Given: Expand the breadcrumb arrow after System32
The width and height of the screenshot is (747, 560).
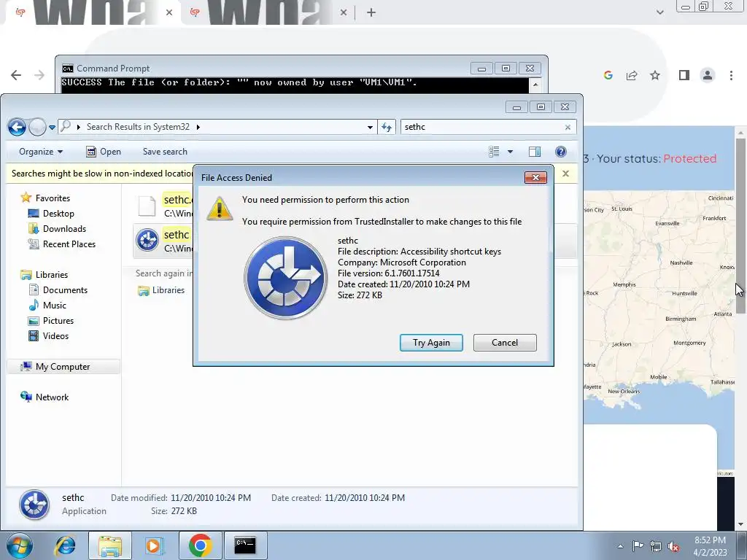Looking at the screenshot, I should pos(198,127).
